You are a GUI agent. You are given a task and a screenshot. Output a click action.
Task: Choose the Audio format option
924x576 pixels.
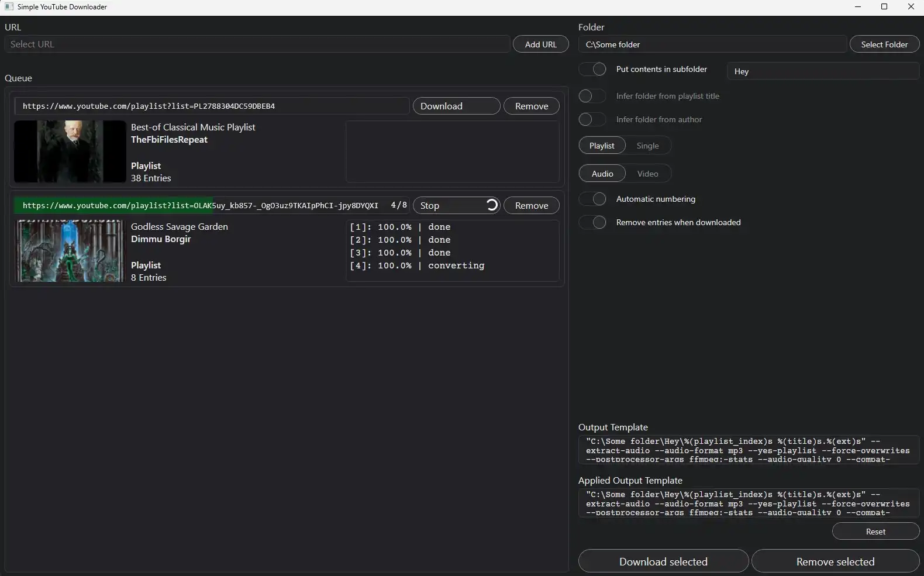pos(602,174)
